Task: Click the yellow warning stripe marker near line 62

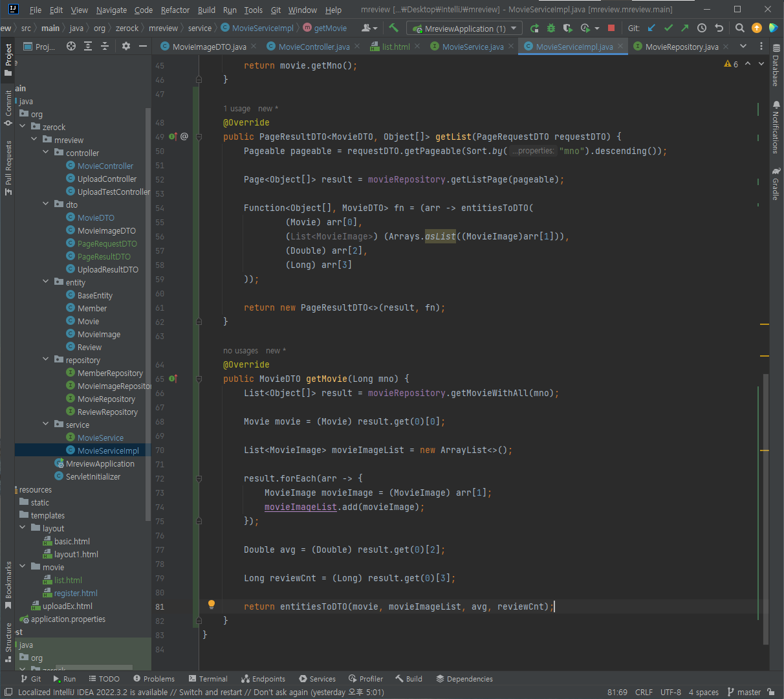Action: (x=765, y=324)
